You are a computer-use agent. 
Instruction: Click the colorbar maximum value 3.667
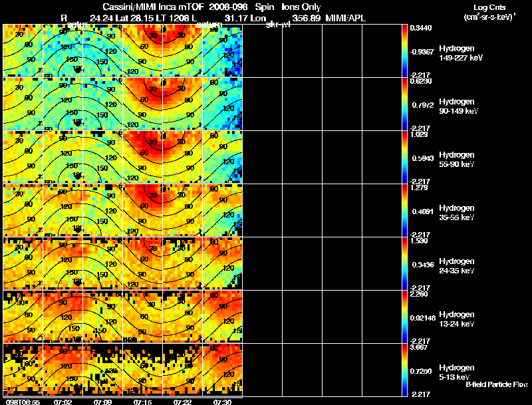pos(419,348)
